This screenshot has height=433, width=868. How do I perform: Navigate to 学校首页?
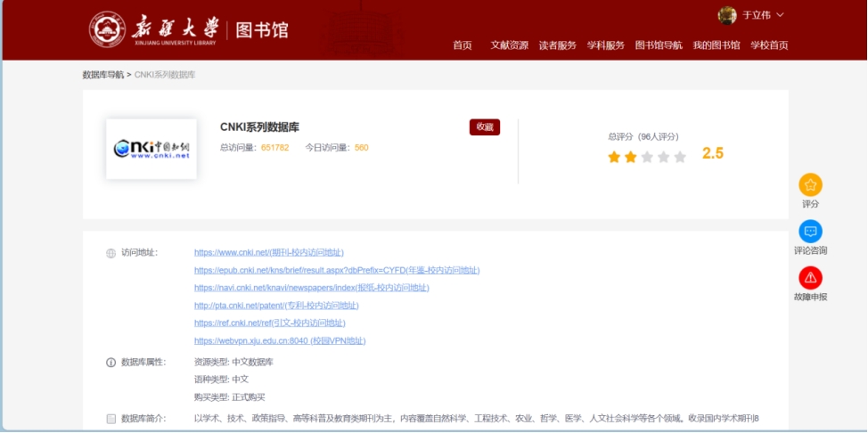(x=769, y=45)
